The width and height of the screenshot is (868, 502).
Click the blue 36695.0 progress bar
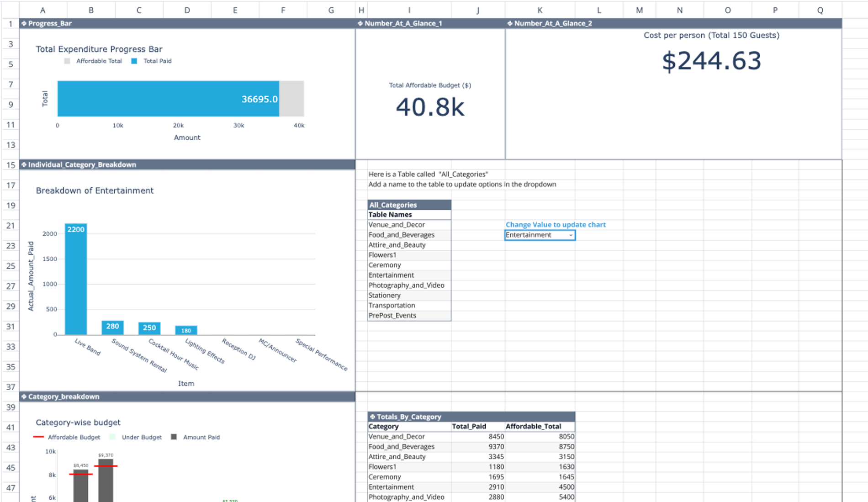(x=168, y=99)
